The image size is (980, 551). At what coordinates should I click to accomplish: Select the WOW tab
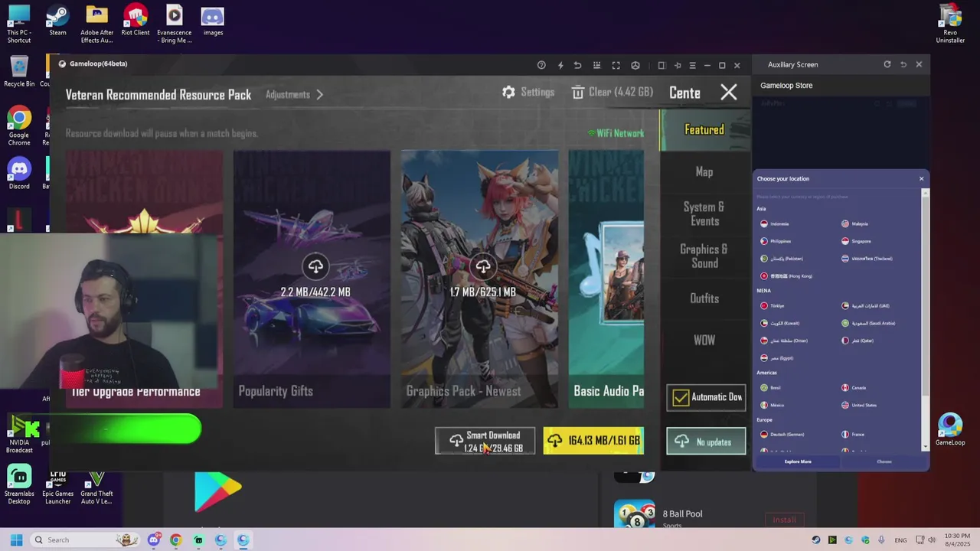pos(704,341)
